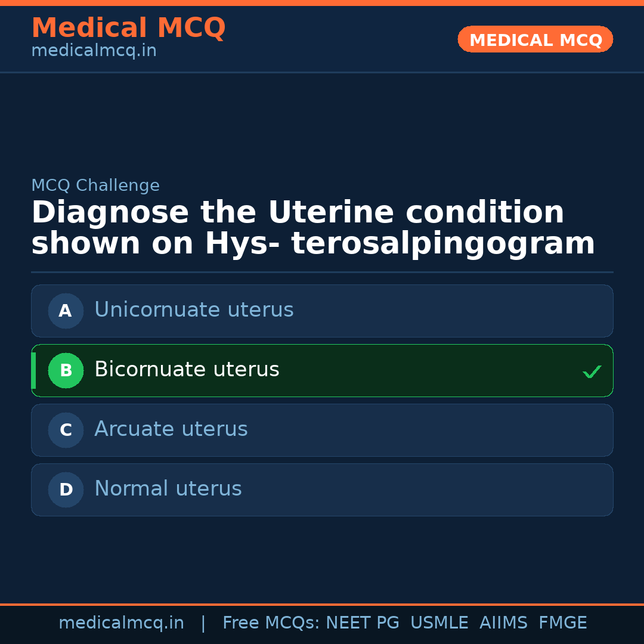Open the USMLE section

439,622
